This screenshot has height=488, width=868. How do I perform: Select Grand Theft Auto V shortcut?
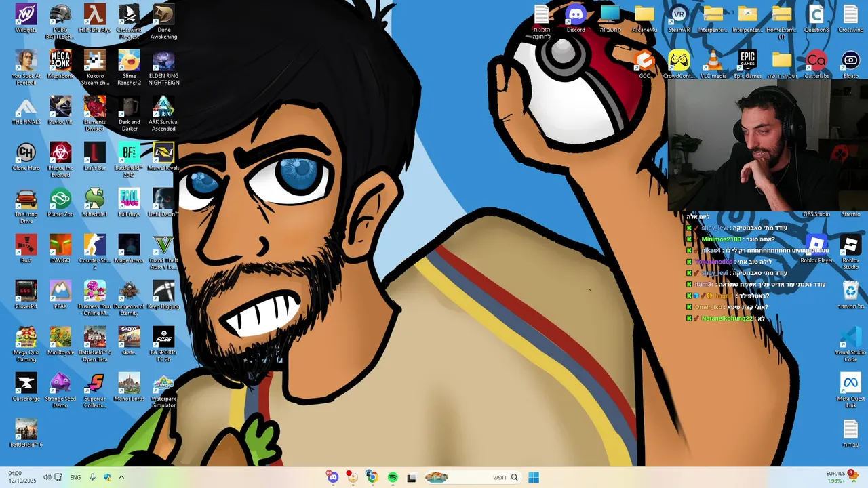click(163, 251)
